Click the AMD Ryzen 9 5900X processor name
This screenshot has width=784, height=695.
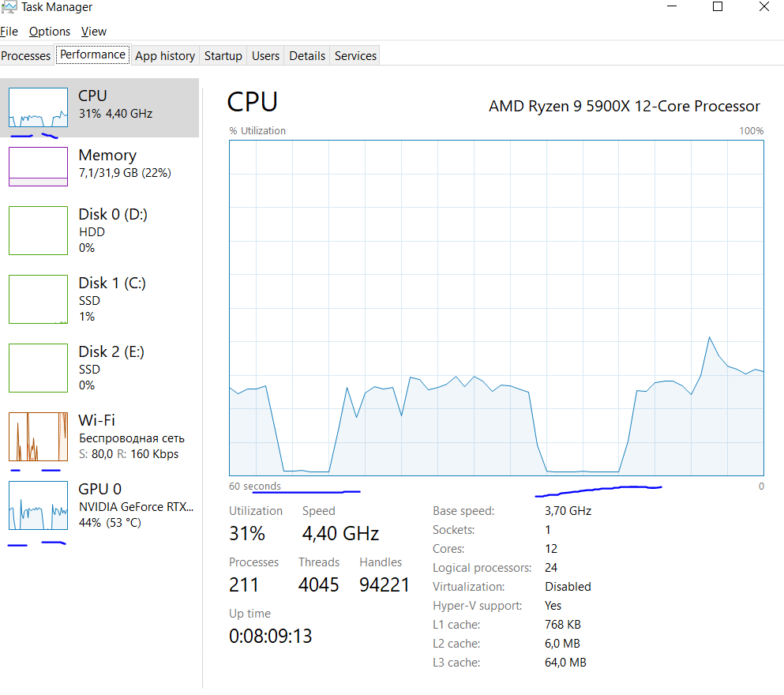click(624, 106)
